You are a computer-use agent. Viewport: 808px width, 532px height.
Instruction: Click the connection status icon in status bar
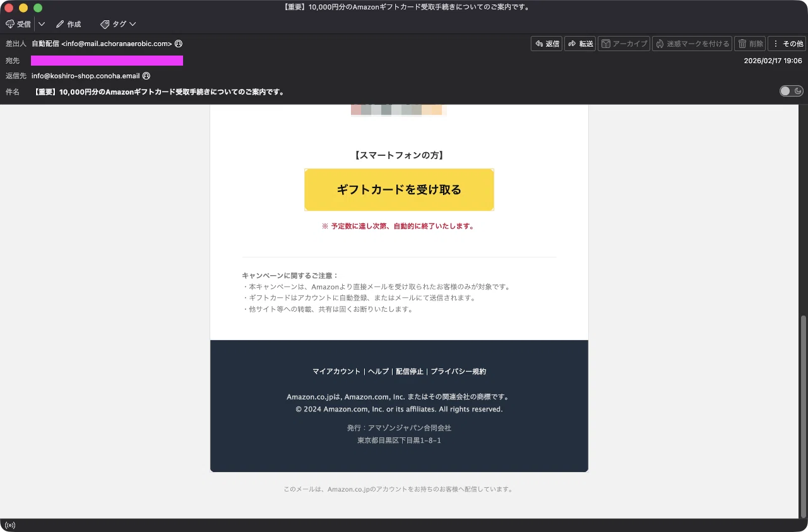click(x=10, y=525)
